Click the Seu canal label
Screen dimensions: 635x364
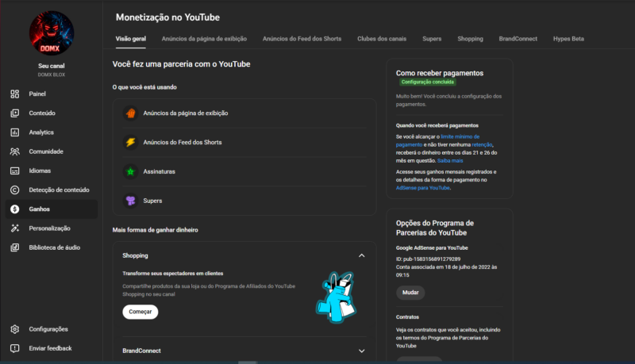[x=52, y=66]
